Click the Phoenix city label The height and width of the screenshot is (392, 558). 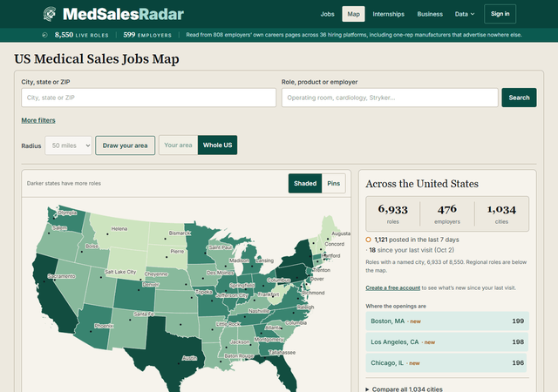pyautogui.click(x=104, y=326)
